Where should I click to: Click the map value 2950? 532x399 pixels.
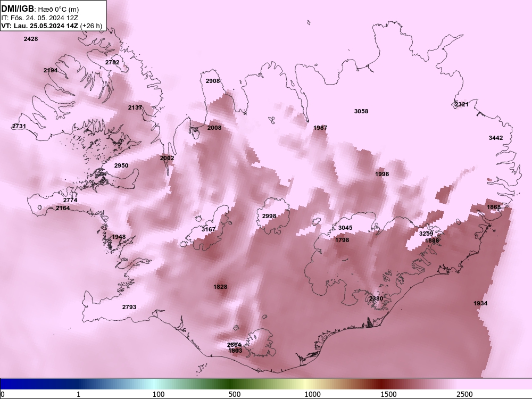coord(121,165)
